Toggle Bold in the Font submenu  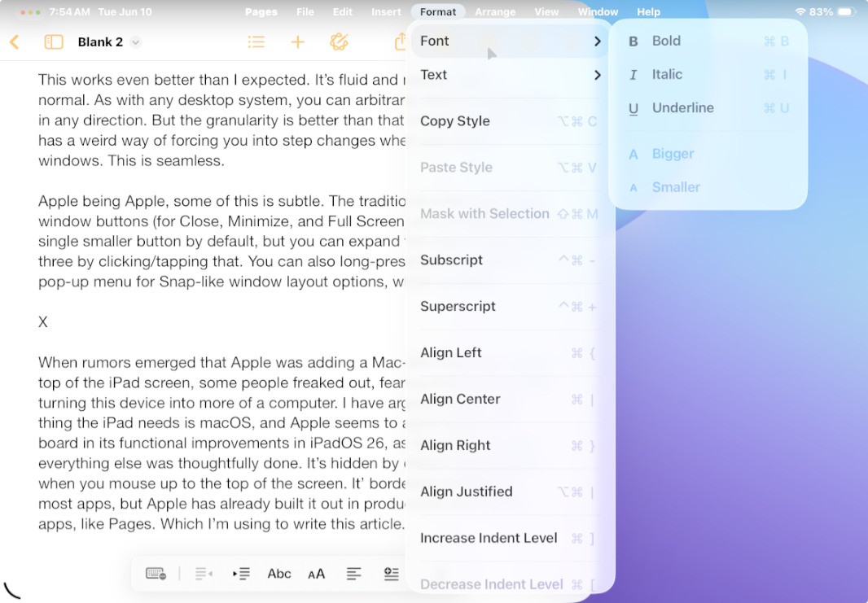(666, 41)
